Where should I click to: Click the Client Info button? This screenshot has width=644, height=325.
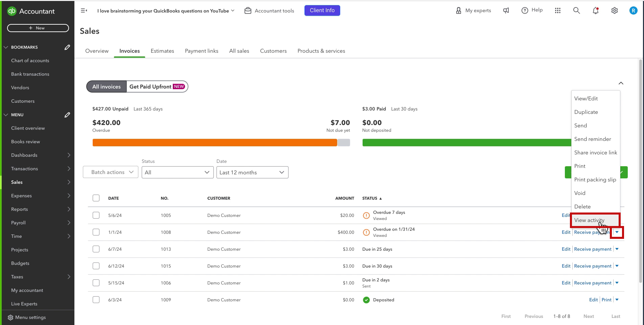pos(322,10)
